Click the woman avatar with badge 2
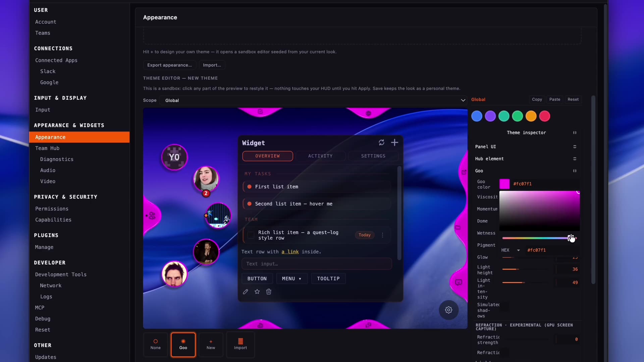The width and height of the screenshot is (644, 362). [206, 179]
